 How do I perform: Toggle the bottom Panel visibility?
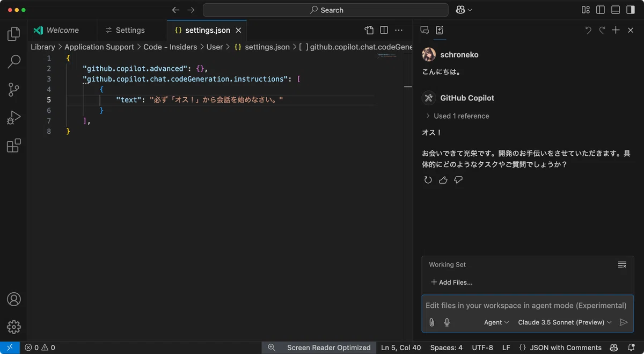[616, 10]
